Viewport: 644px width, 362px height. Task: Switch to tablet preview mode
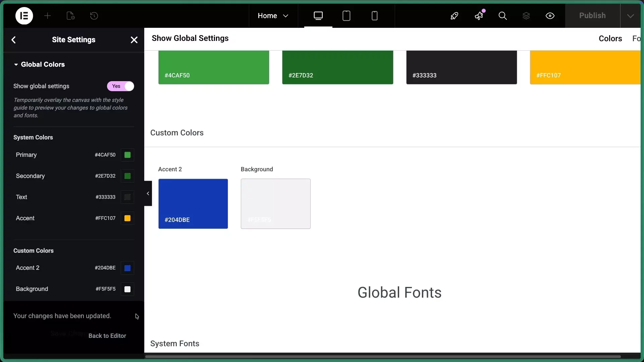point(347,16)
